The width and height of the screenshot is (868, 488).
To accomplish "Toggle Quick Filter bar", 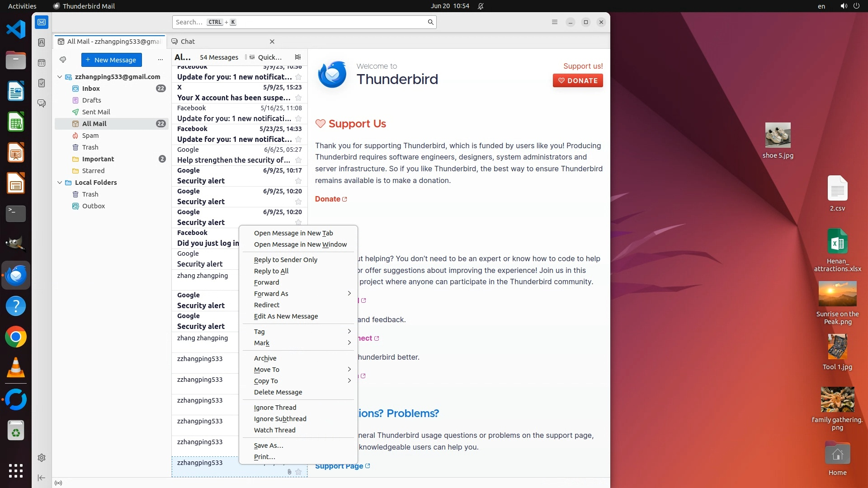I will point(266,57).
